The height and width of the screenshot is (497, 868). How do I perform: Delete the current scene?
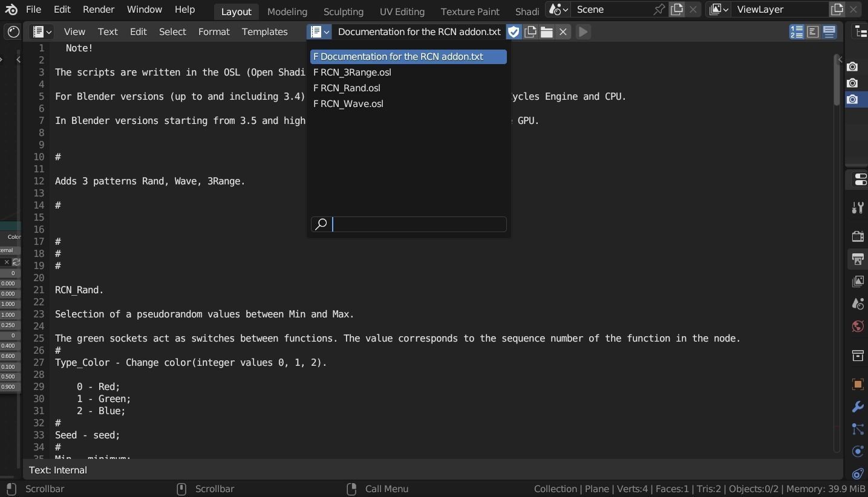click(693, 10)
